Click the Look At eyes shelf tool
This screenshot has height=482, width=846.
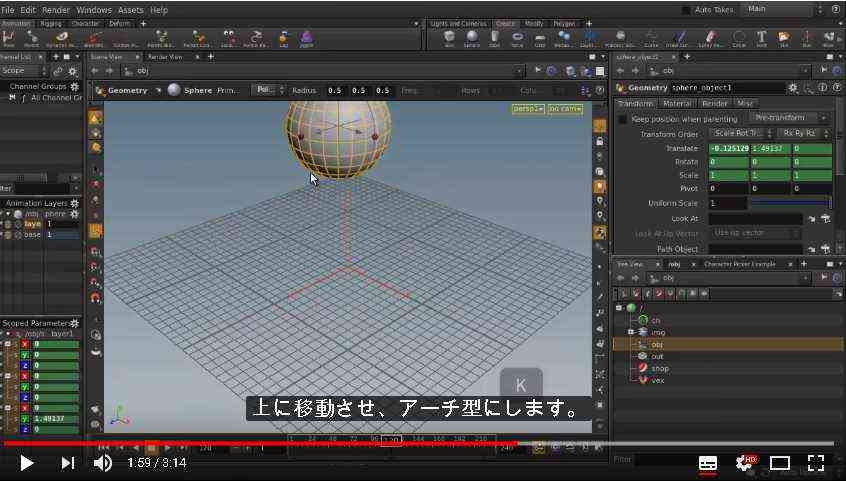pyautogui.click(x=229, y=38)
